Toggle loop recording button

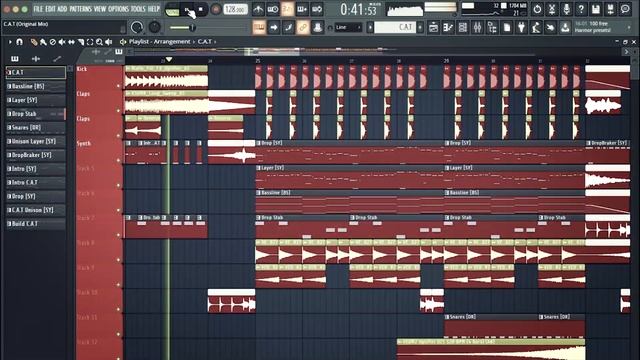pos(317,9)
